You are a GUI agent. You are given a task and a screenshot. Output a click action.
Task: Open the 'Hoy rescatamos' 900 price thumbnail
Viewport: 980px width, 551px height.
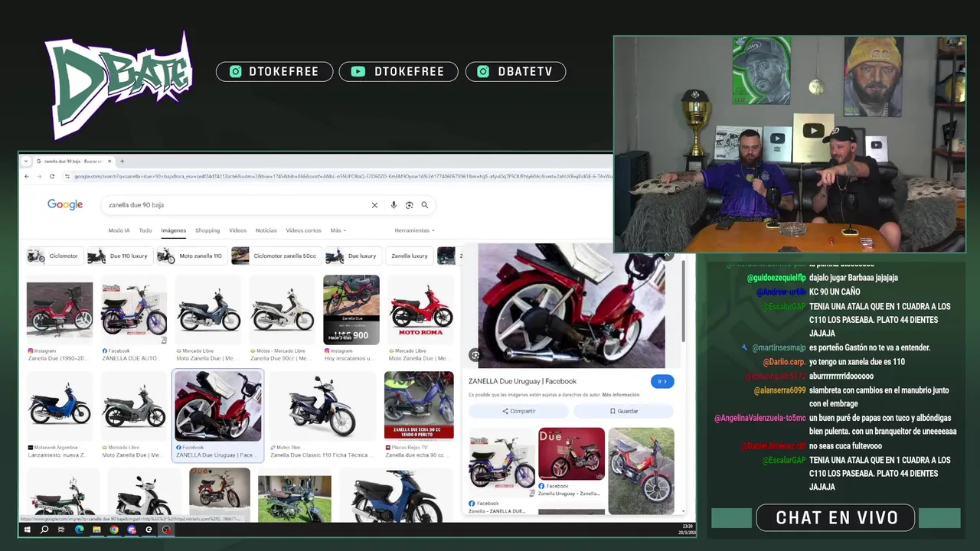tap(351, 309)
